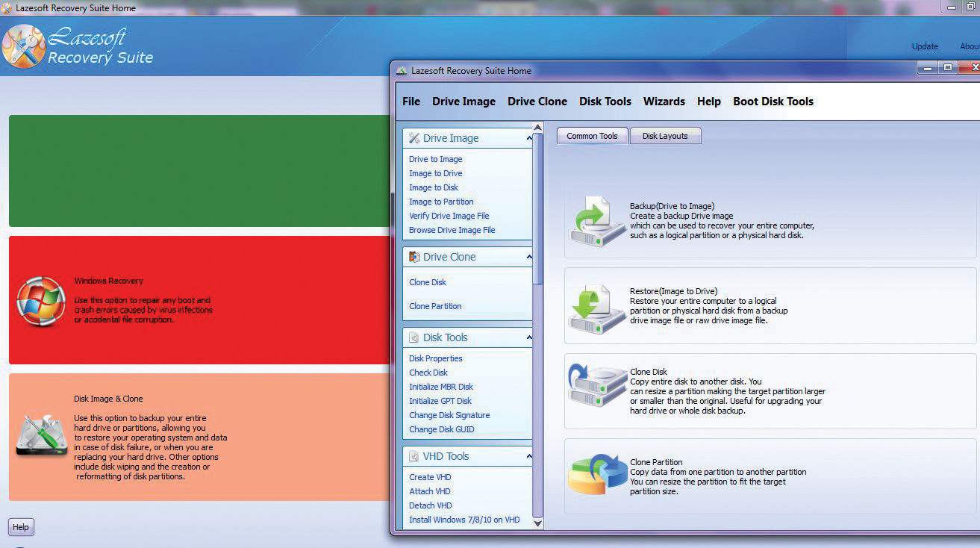Click the Image to Disk link
The width and height of the screenshot is (980, 548).
tap(434, 187)
